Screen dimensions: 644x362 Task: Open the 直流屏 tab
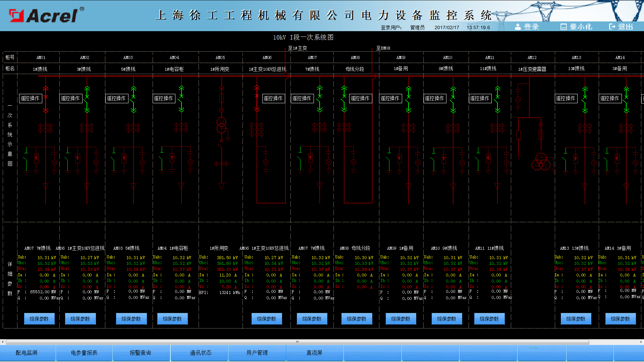(x=314, y=353)
